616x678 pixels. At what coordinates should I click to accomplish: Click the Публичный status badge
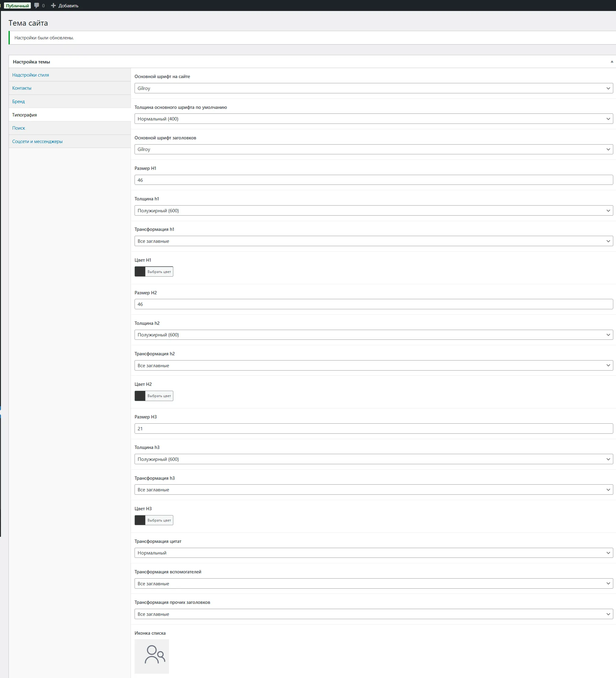coord(17,6)
